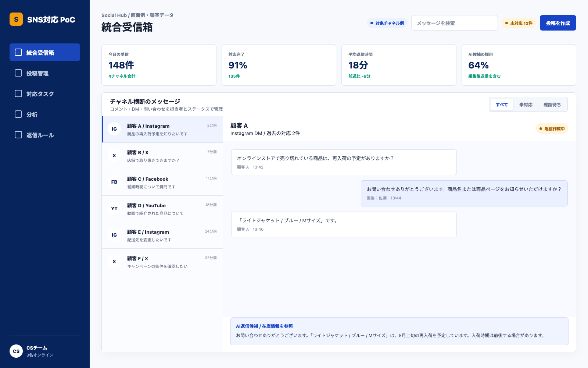Viewport: 588px width, 368px height.
Task: Click FB avatar of 顧客 C row
Action: click(114, 182)
